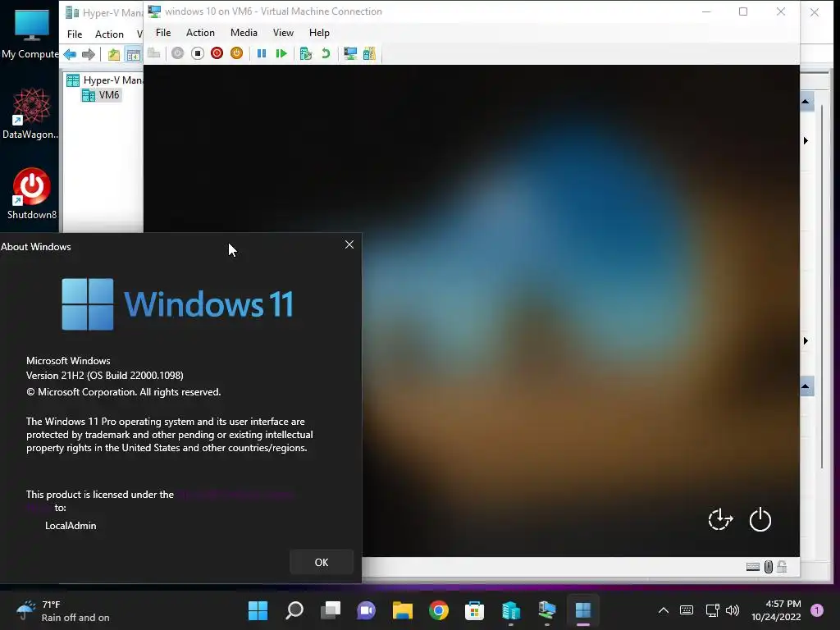Collapse the upper Actions section with the up arrow

point(806,101)
